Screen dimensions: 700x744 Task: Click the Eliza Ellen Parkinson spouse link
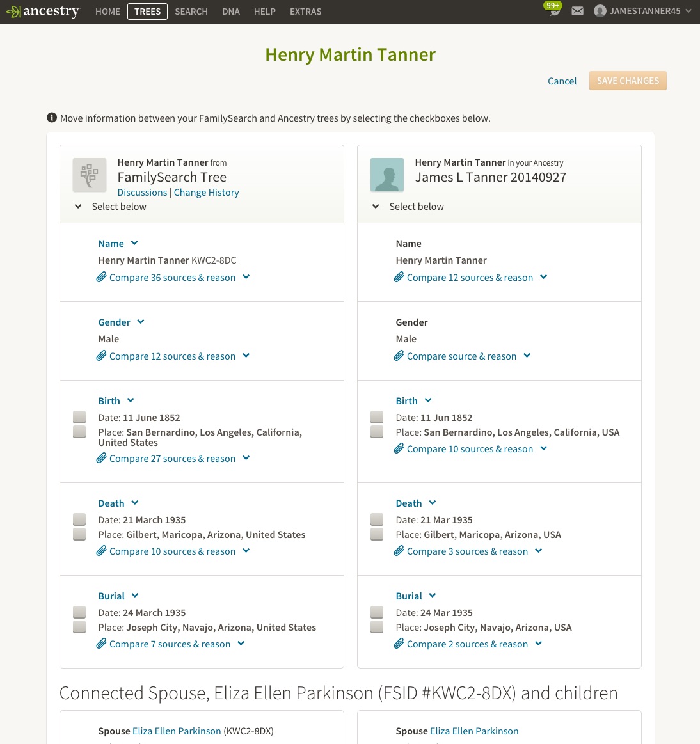click(177, 731)
